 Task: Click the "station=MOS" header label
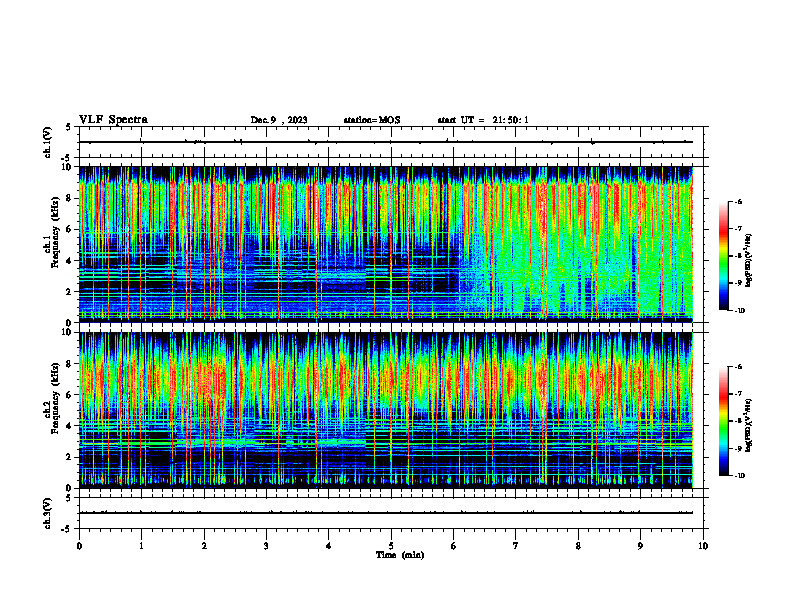coord(372,120)
